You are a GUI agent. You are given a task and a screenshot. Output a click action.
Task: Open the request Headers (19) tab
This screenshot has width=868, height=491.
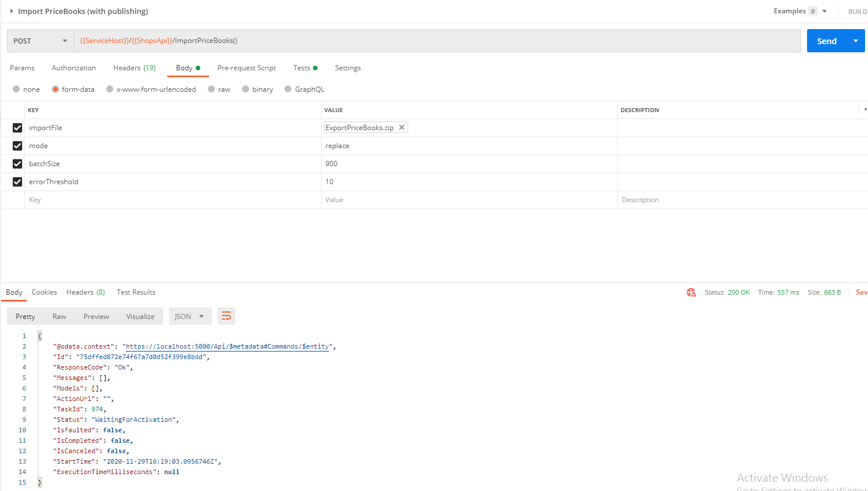click(135, 68)
